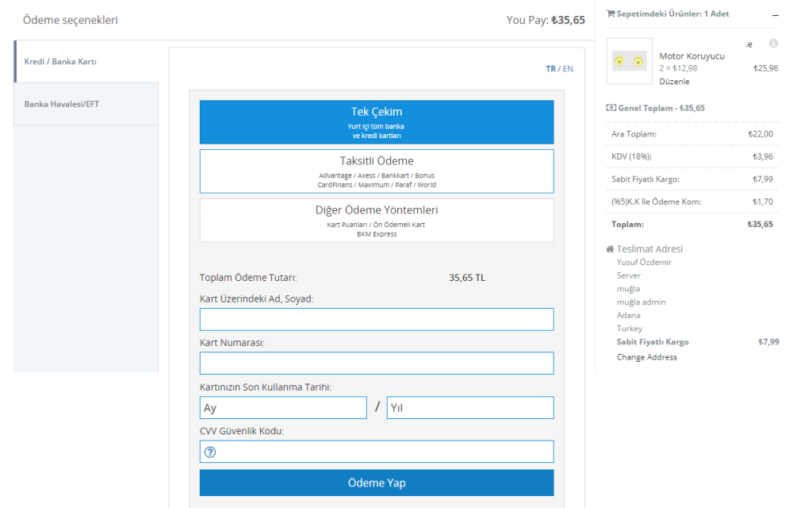The image size is (812, 508).
Task: Click the muğla admin address line
Action: point(641,302)
